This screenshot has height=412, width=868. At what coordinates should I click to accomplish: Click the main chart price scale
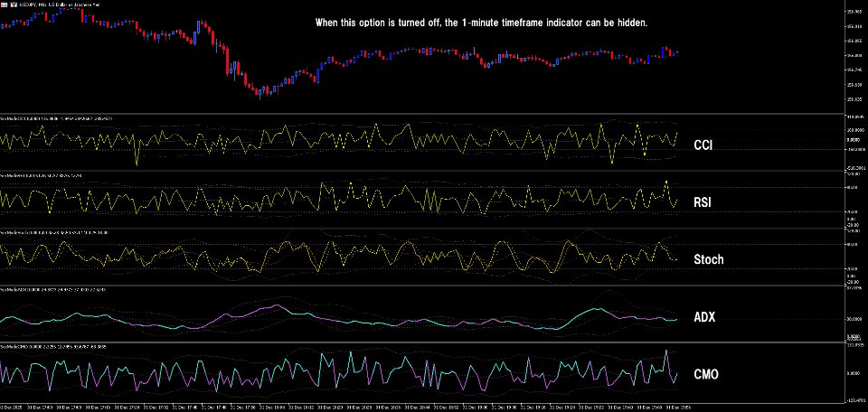coord(856,56)
